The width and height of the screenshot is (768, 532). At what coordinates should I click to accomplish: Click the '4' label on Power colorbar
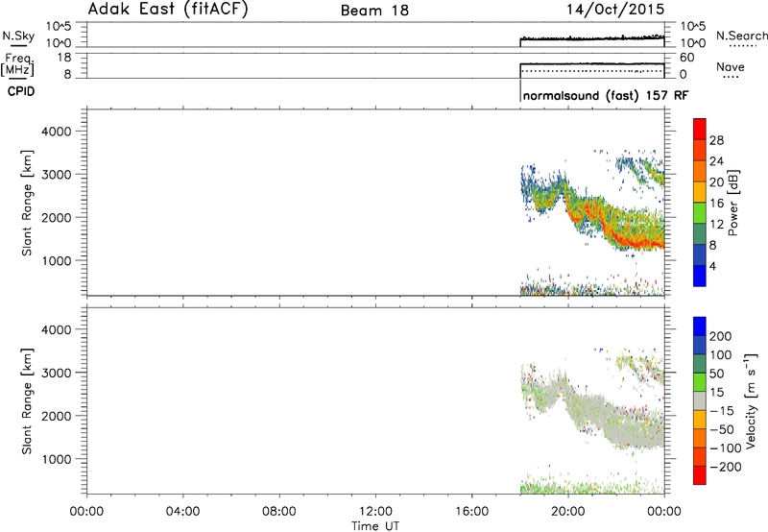tap(712, 266)
